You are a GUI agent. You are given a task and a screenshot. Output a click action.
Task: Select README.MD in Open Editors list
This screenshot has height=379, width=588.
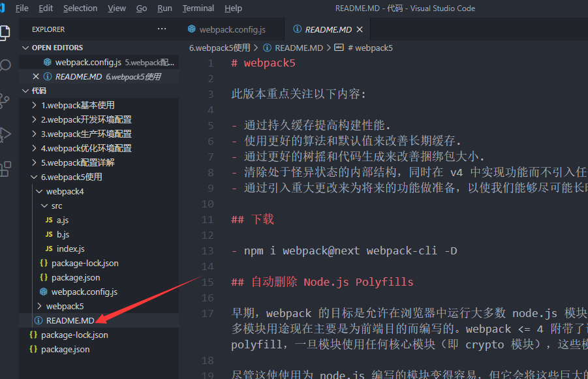point(99,76)
